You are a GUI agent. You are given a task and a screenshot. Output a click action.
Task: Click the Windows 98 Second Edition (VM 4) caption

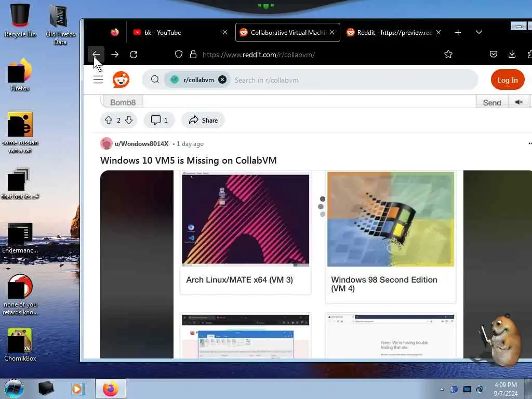(384, 284)
